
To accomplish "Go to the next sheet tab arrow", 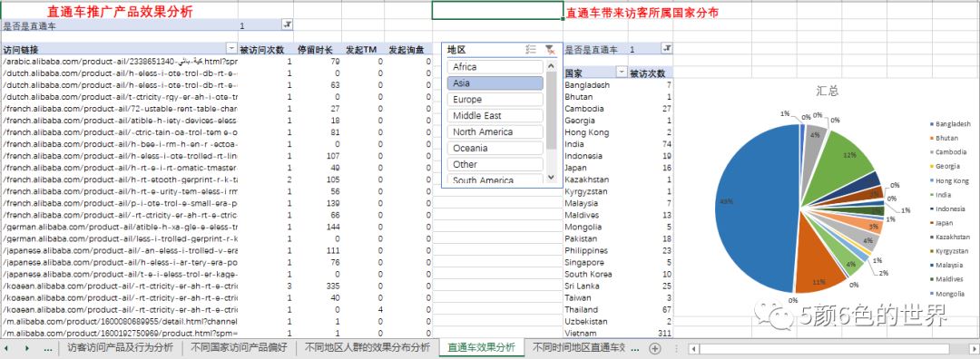I will tap(27, 348).
